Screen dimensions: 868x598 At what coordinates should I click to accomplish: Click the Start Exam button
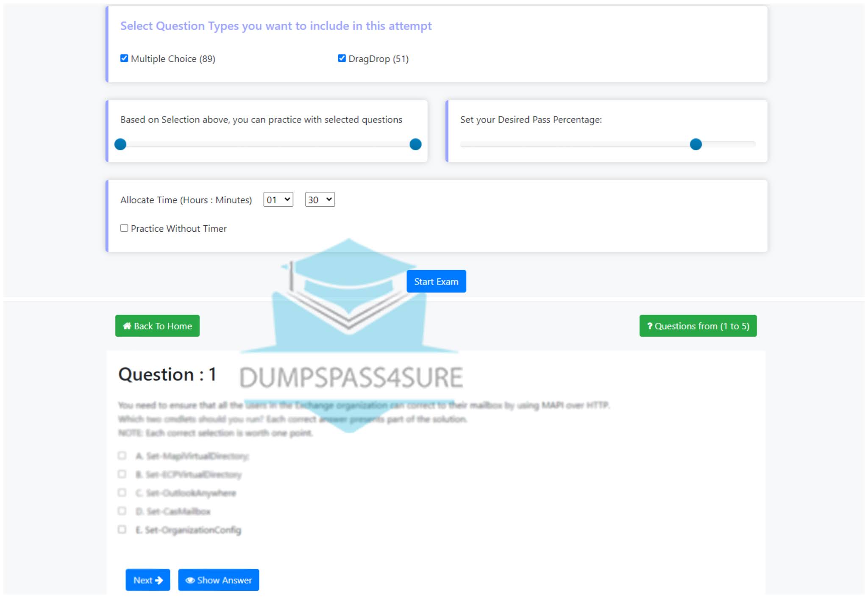pos(435,281)
